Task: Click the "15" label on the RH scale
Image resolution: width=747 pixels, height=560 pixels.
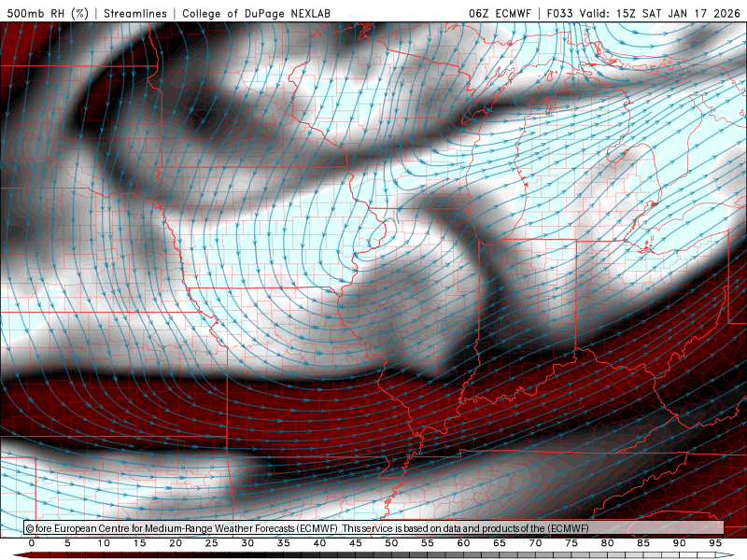Action: [139, 543]
